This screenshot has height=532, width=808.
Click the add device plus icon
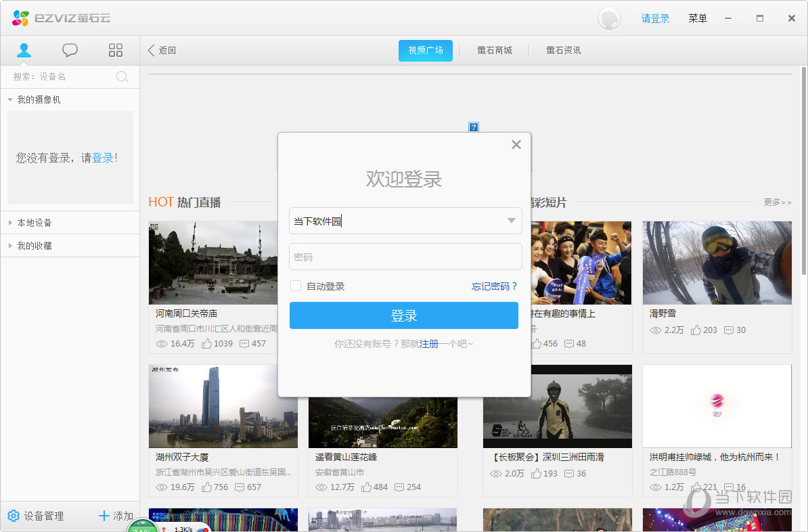[104, 516]
